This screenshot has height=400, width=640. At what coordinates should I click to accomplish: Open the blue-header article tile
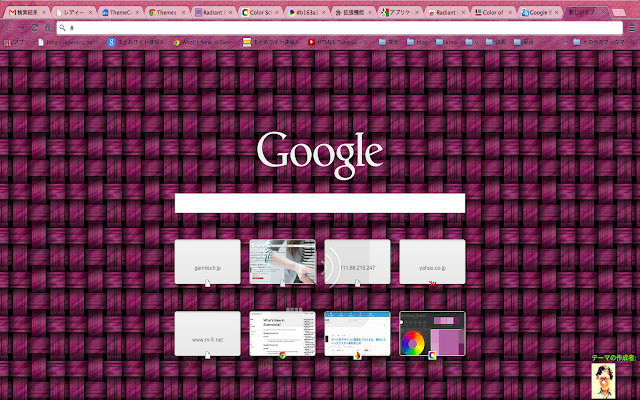pyautogui.click(x=358, y=333)
